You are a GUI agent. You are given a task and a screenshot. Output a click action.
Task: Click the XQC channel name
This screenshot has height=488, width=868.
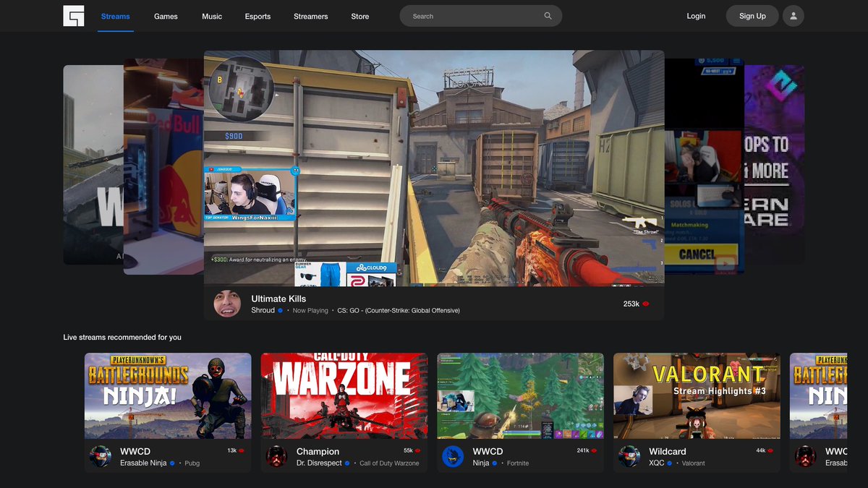(x=657, y=463)
